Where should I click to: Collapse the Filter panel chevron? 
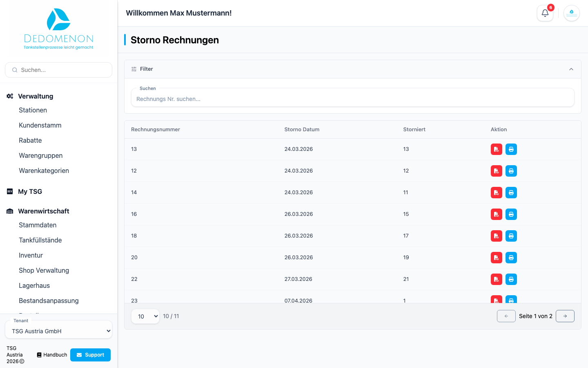coord(571,69)
